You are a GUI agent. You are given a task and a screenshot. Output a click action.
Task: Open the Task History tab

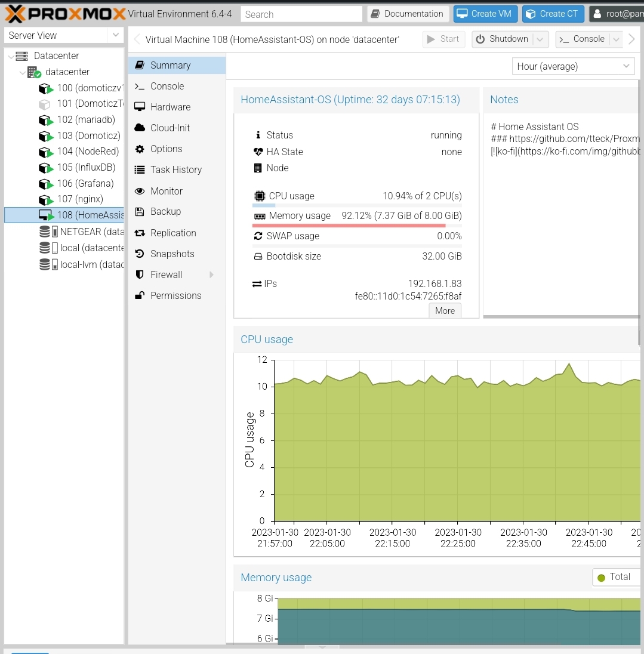tap(177, 169)
